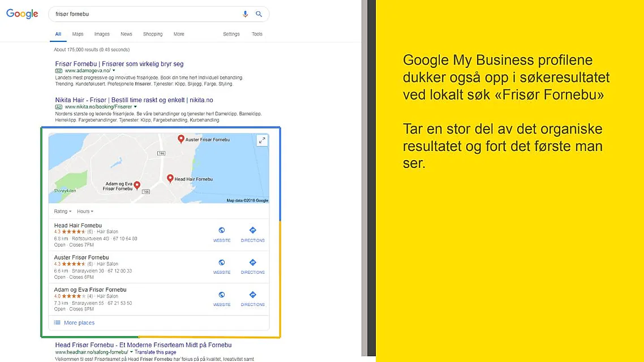Viewport: 644px width, 362px height.
Task: Click Translate this page link
Action: click(155, 352)
